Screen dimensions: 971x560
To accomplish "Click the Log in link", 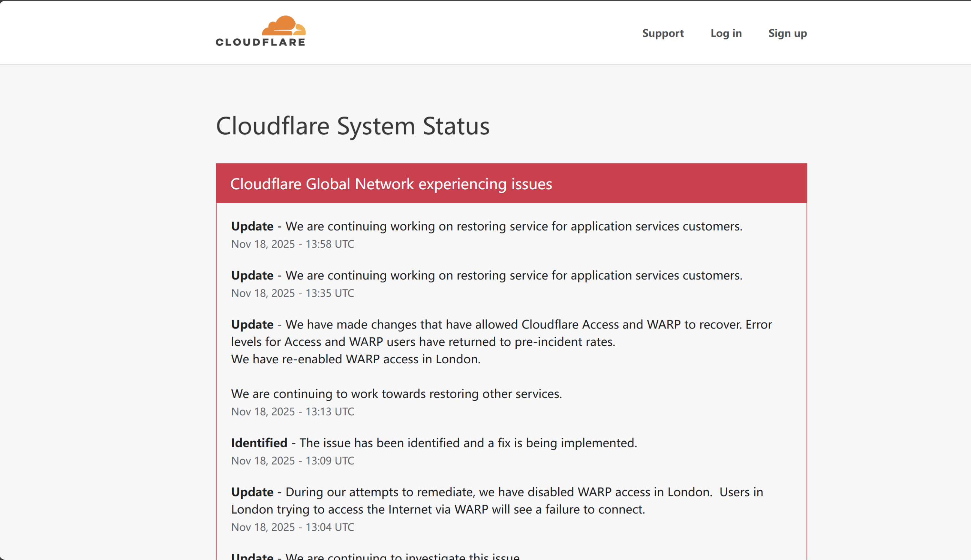I will 726,33.
